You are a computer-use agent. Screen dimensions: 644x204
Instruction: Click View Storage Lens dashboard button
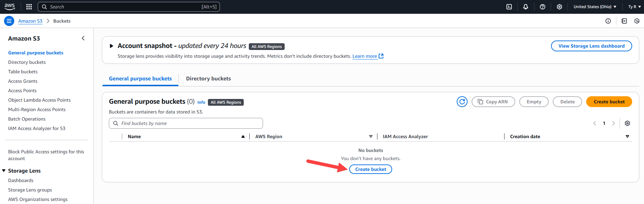(592, 46)
